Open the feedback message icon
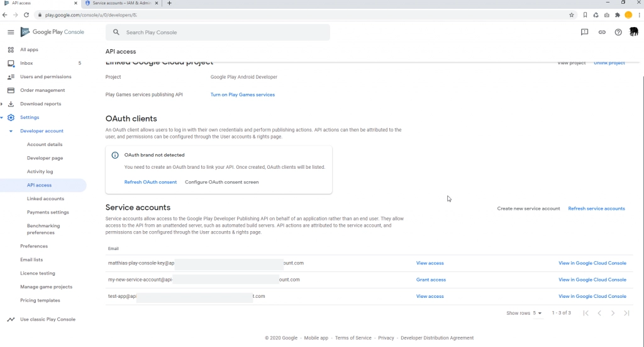This screenshot has width=644, height=347. pyautogui.click(x=584, y=32)
